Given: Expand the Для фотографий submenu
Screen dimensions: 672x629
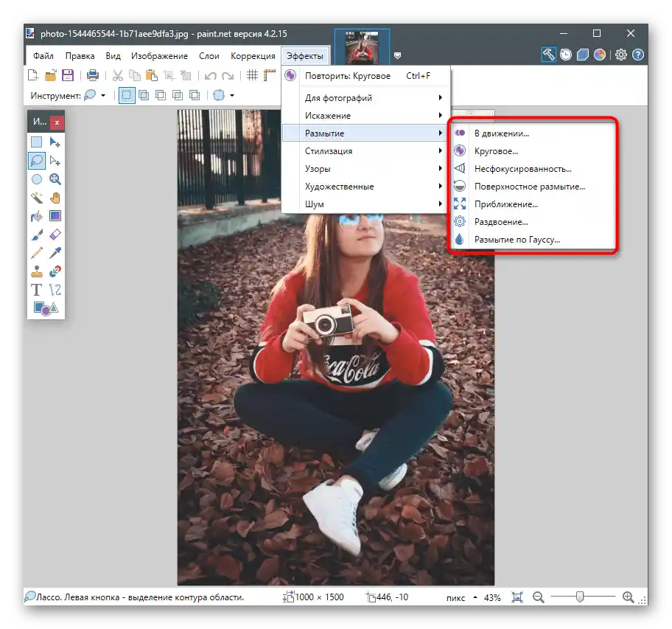Looking at the screenshot, I should [x=366, y=98].
